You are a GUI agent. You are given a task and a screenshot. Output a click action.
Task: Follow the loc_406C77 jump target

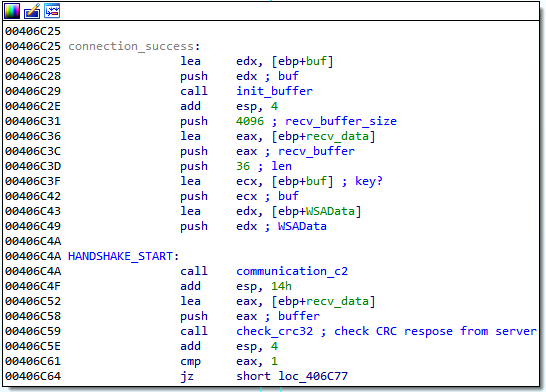[313, 376]
